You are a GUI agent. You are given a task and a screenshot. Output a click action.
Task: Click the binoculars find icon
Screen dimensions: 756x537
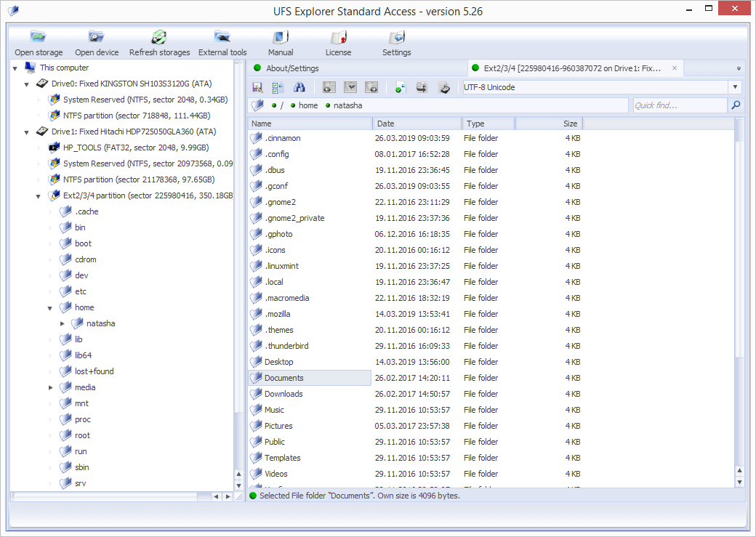coord(299,88)
